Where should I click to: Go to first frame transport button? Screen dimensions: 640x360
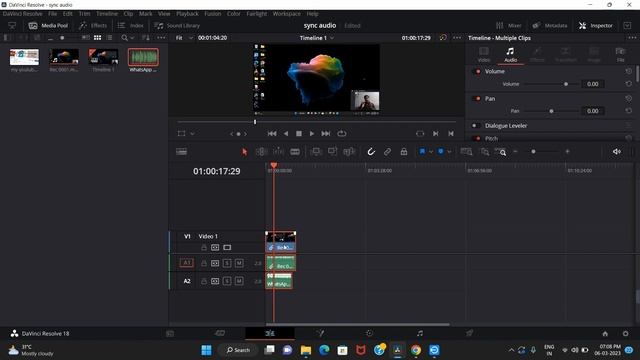(x=272, y=133)
